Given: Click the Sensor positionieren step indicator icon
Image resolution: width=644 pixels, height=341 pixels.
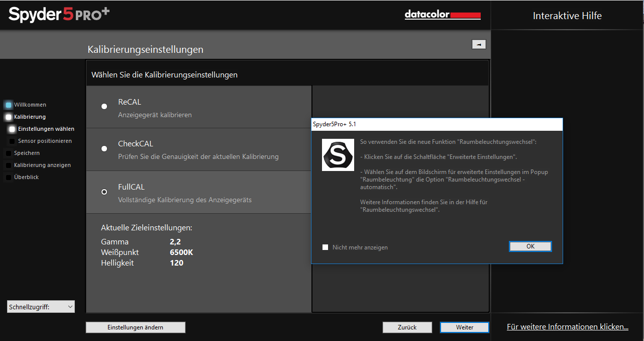Looking at the screenshot, I should 12,141.
